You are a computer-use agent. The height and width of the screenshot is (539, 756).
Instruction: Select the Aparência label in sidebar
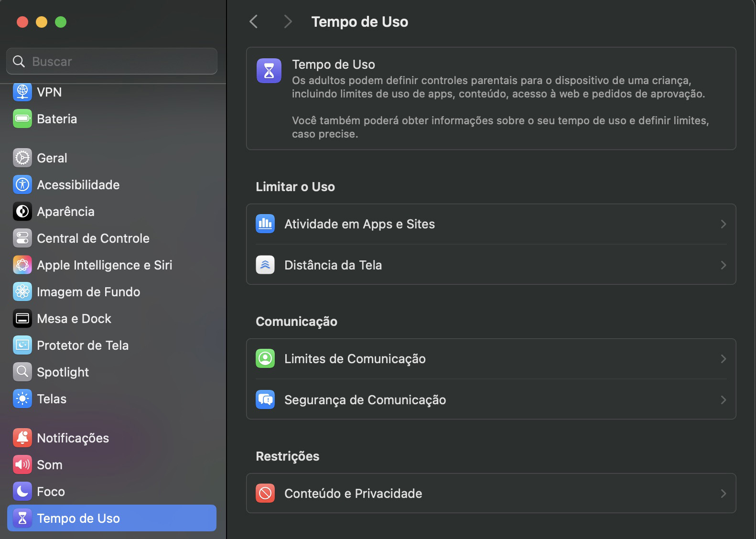(x=65, y=211)
